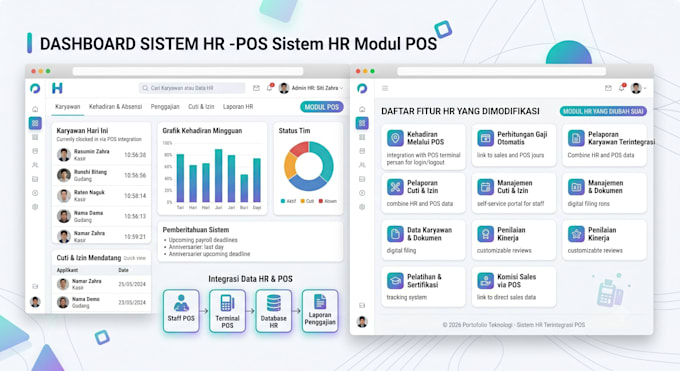Click the Database HR icon box

pyautogui.click(x=274, y=311)
